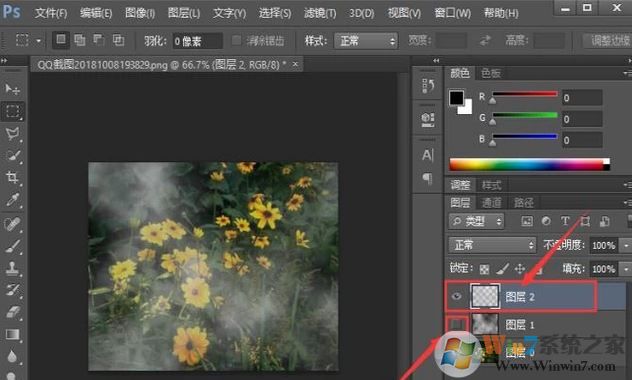Filter layers by shape type

[585, 221]
